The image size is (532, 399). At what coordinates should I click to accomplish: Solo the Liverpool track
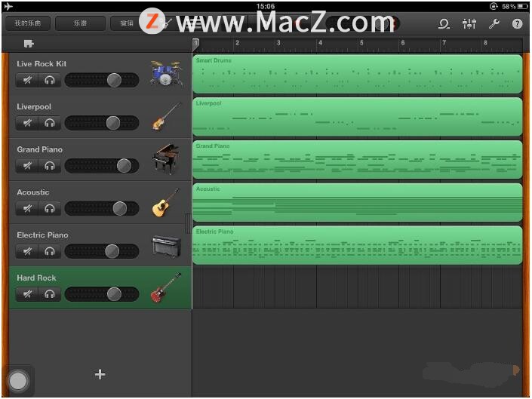[x=50, y=123]
